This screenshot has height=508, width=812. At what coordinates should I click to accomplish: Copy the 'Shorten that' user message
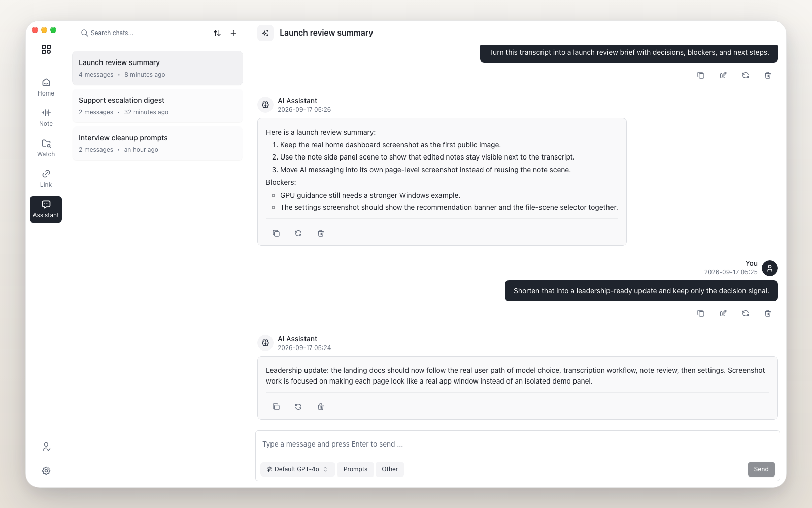pyautogui.click(x=701, y=313)
